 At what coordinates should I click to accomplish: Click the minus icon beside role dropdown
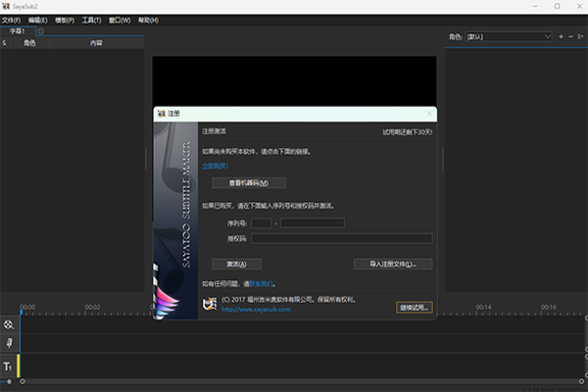point(570,37)
